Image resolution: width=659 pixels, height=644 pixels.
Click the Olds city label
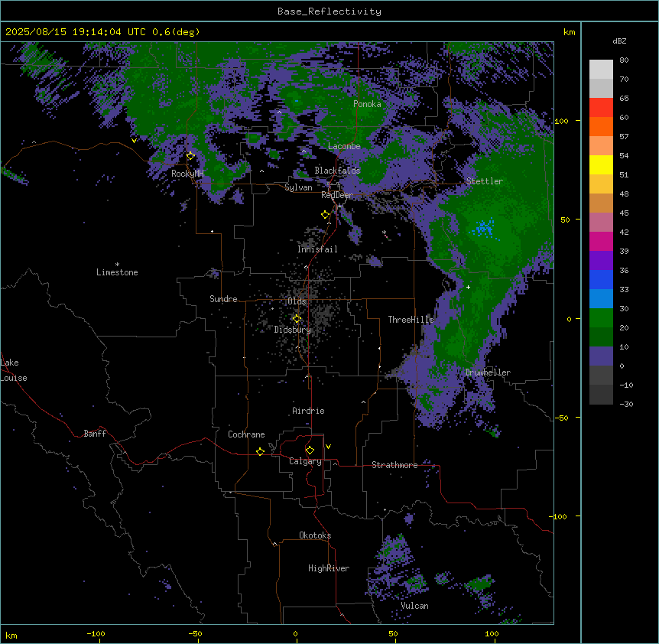[x=297, y=301]
